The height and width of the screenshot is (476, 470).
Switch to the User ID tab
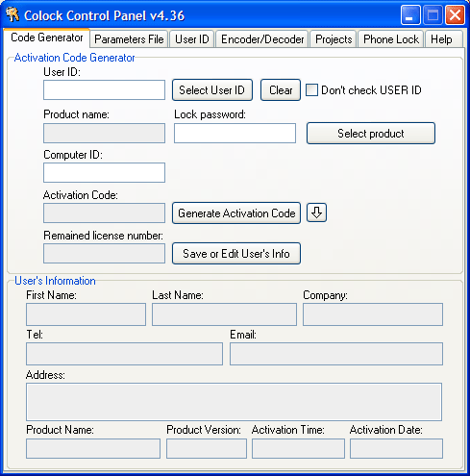(192, 39)
